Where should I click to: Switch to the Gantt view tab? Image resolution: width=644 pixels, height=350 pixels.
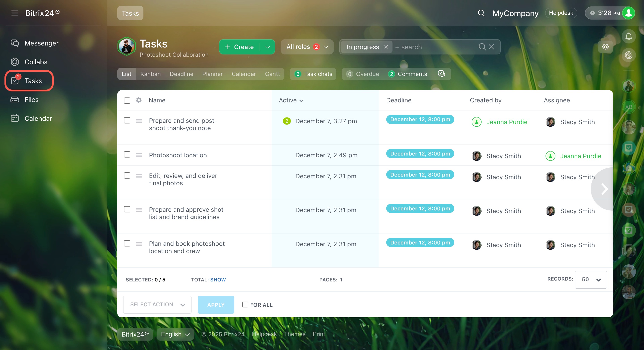[272, 74]
